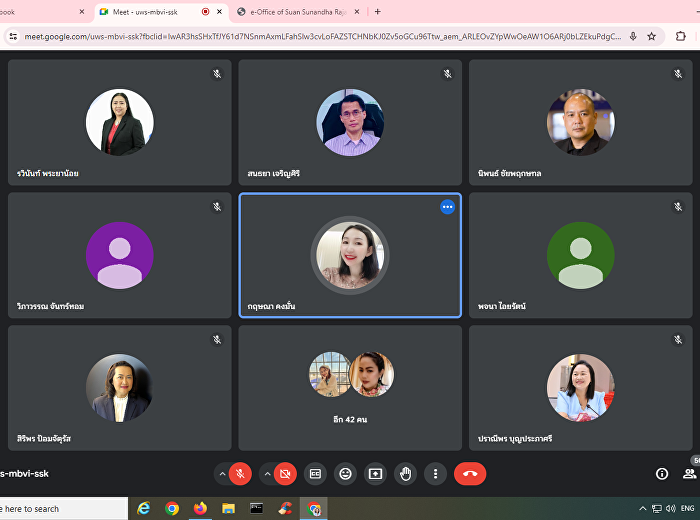Open Firefox from the taskbar
Screen dimensions: 700x520
click(x=200, y=509)
